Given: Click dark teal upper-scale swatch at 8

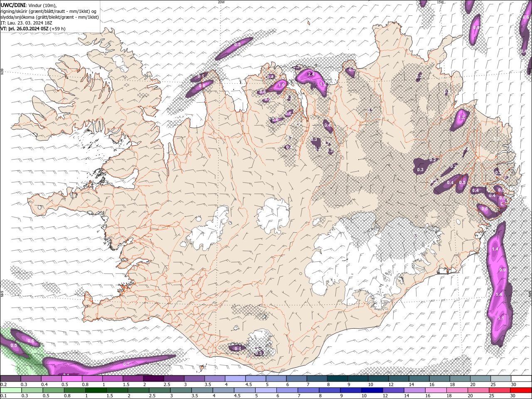Looking at the screenshot, I should (x=337, y=379).
